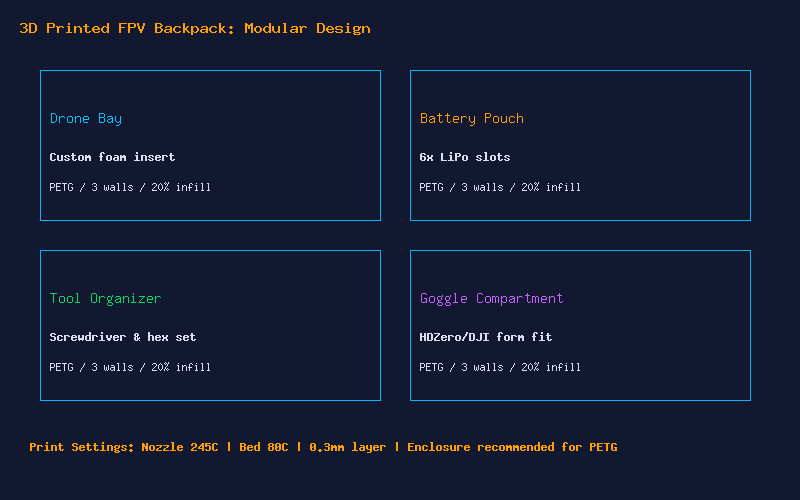The image size is (800, 500).
Task: Select the Battery Pouch heading
Action: pos(471,118)
